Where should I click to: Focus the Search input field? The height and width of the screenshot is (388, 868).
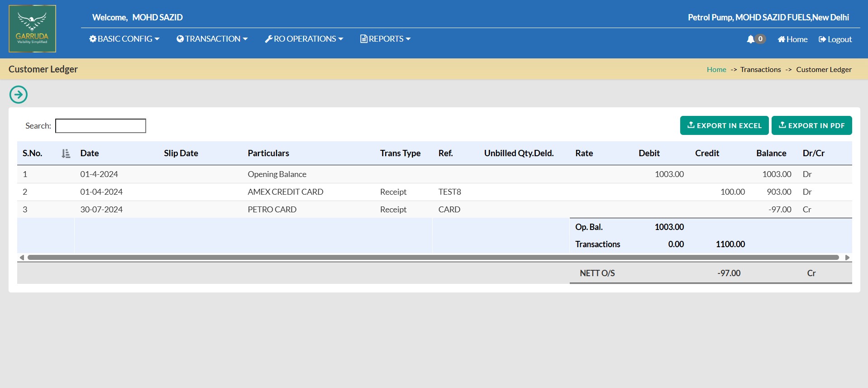pyautogui.click(x=100, y=126)
